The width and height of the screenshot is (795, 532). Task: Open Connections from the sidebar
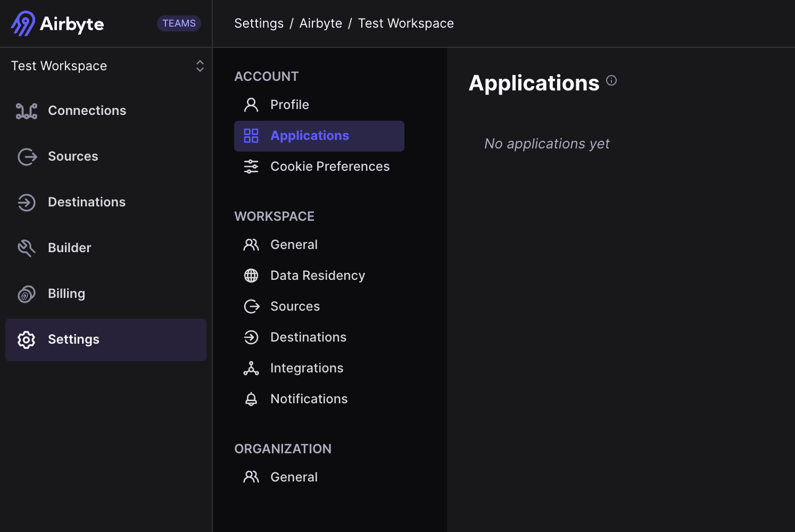(x=87, y=111)
